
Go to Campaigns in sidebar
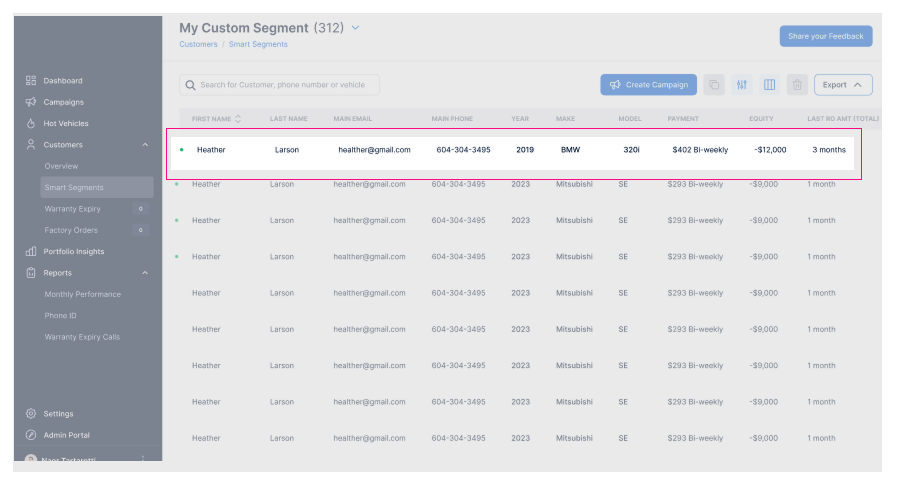[x=63, y=102]
